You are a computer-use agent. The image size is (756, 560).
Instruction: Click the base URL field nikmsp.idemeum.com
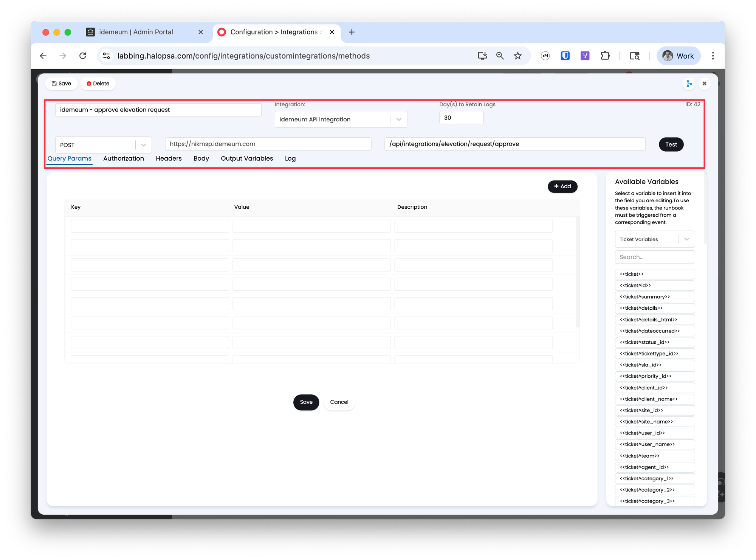[x=268, y=144]
